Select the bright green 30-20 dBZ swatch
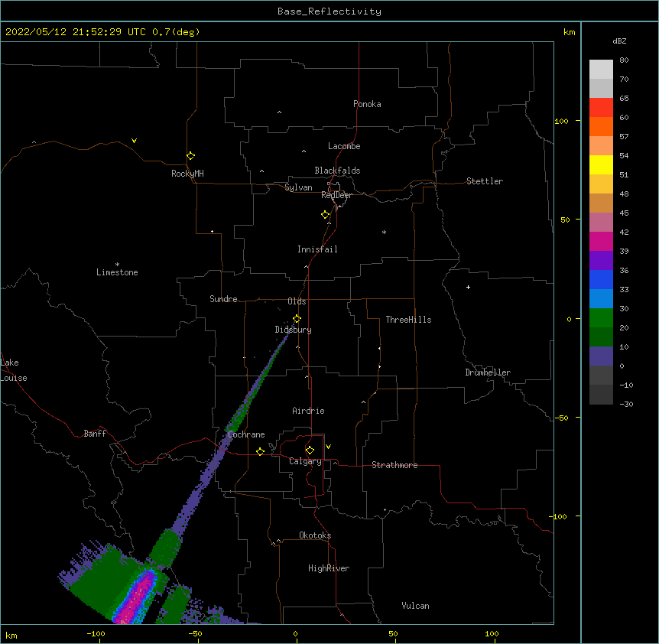The height and width of the screenshot is (644, 659). pyautogui.click(x=601, y=318)
